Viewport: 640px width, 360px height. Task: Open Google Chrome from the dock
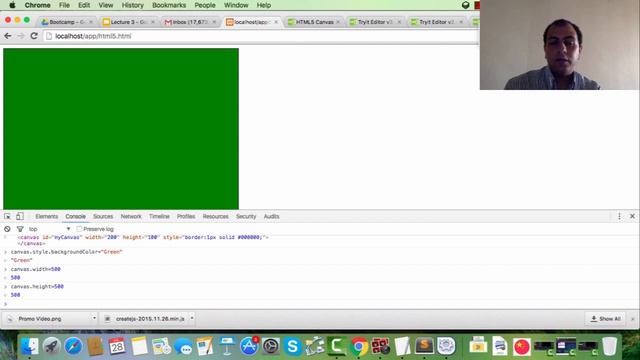point(359,347)
